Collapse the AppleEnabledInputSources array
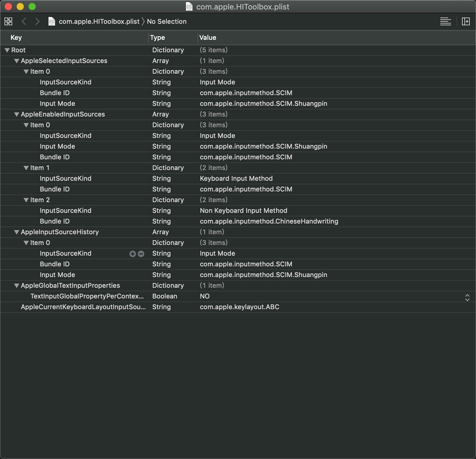476x459 pixels. point(17,114)
